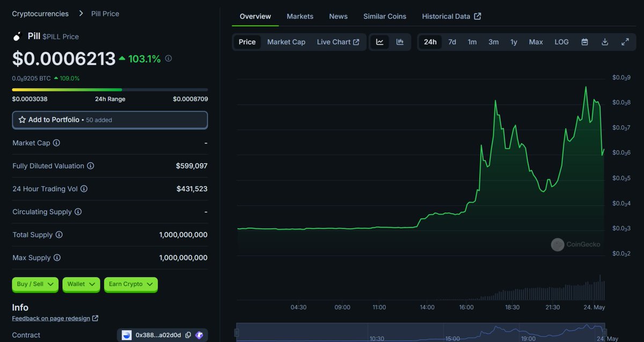This screenshot has width=644, height=342.
Task: Click external link icon on Live Chart
Action: (356, 42)
